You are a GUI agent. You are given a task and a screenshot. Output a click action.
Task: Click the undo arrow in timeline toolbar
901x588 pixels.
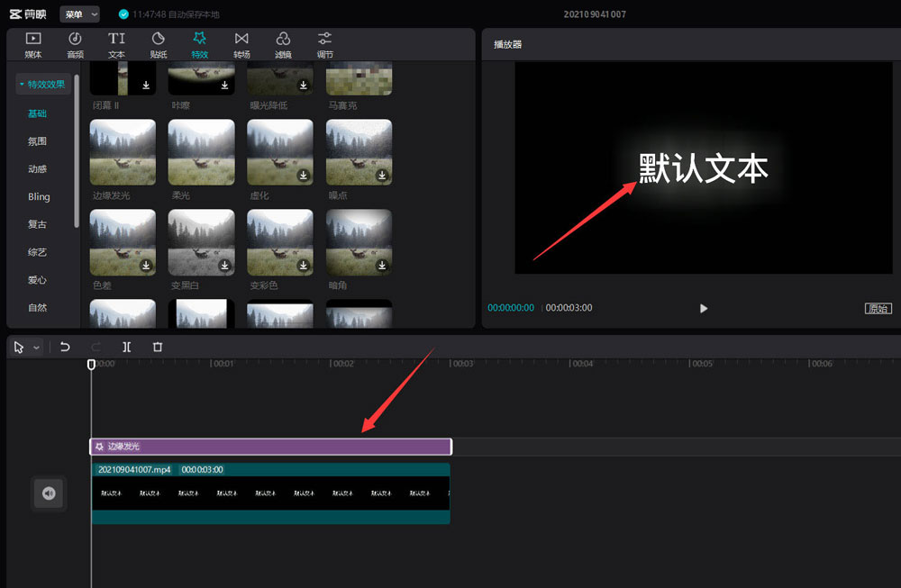pyautogui.click(x=65, y=347)
